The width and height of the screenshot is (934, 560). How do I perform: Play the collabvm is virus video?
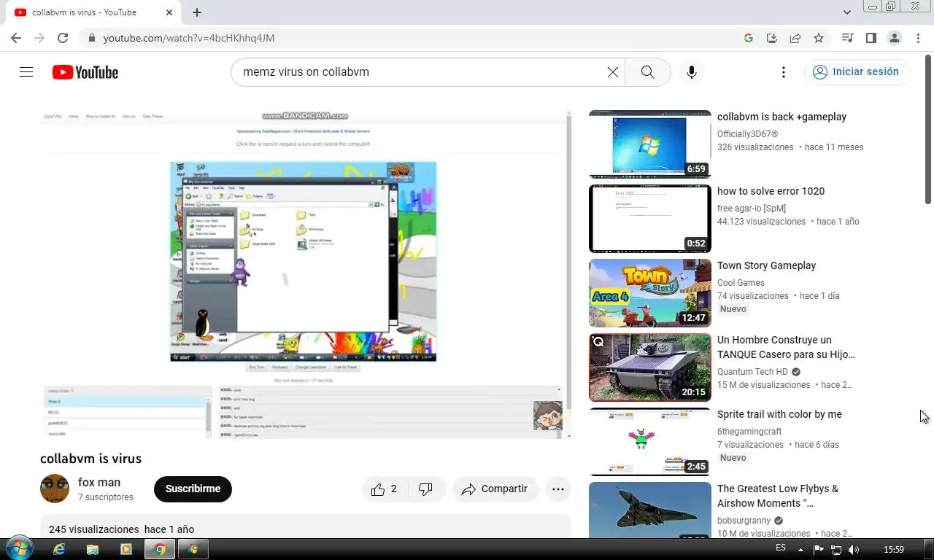point(305,274)
